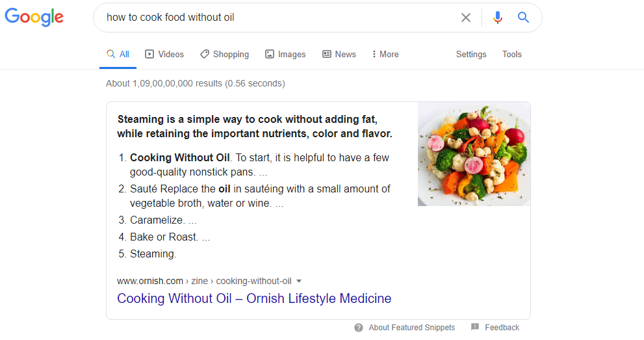Clear the search query with X
644x340 pixels.
(465, 18)
